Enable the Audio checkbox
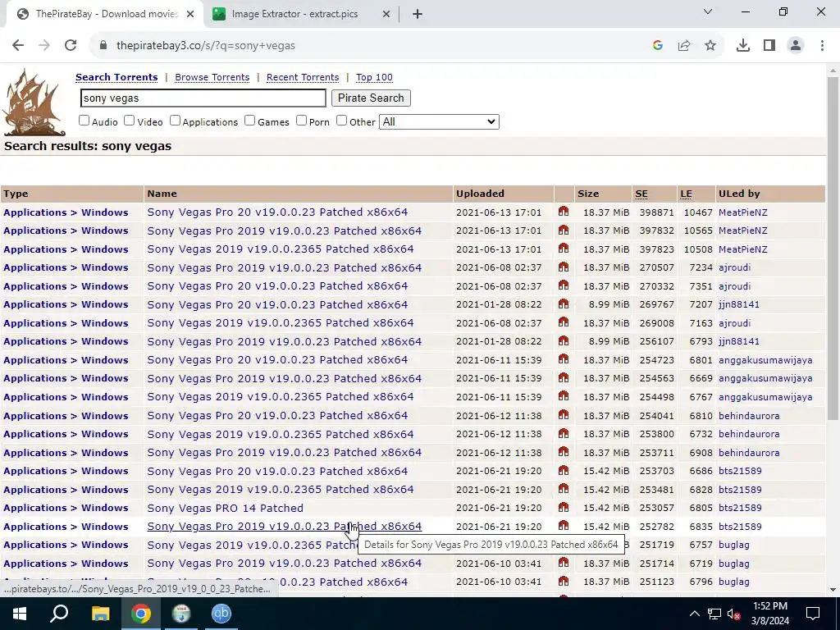The height and width of the screenshot is (630, 840). pos(84,121)
